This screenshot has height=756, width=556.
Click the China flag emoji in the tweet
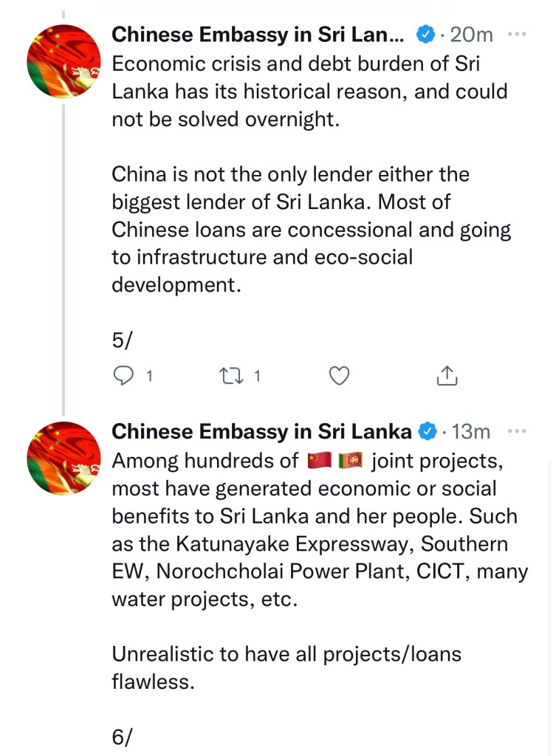(x=319, y=461)
